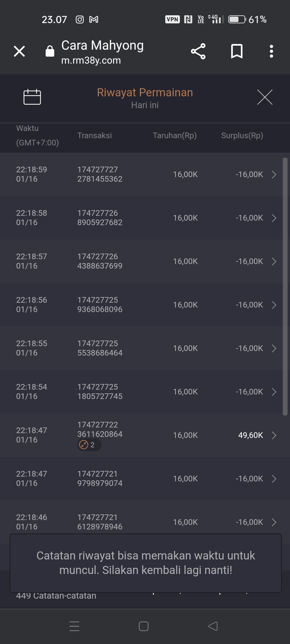Viewport: 290px width, 644px height.
Task: Tap the Hari ini date filter label
Action: [x=145, y=105]
